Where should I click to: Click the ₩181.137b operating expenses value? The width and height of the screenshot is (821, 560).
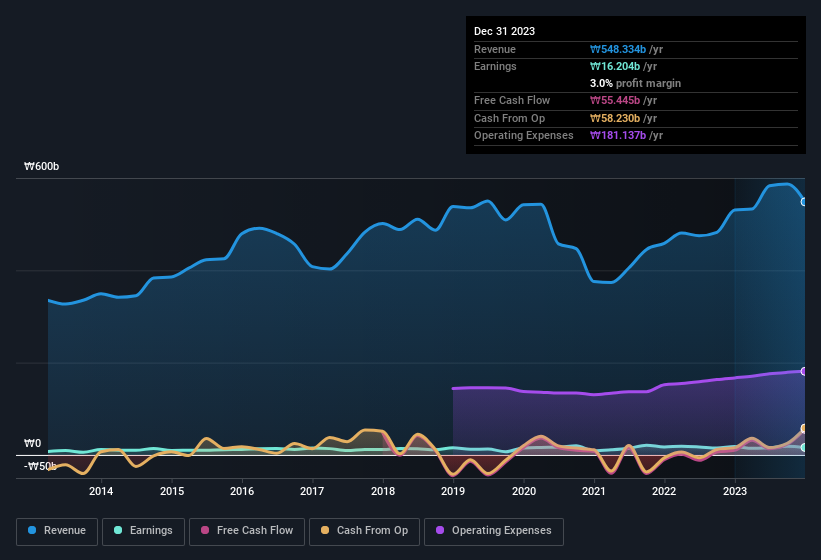click(618, 136)
